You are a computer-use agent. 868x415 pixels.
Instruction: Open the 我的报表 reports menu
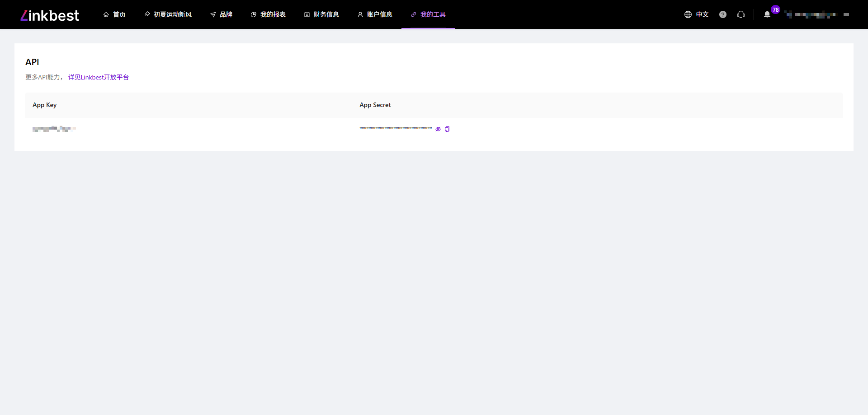(268, 14)
